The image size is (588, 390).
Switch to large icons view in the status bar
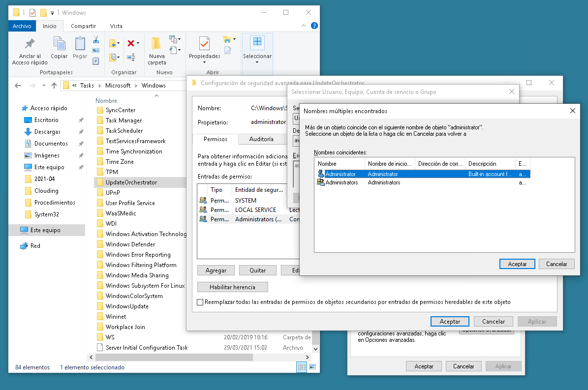pyautogui.click(x=313, y=367)
